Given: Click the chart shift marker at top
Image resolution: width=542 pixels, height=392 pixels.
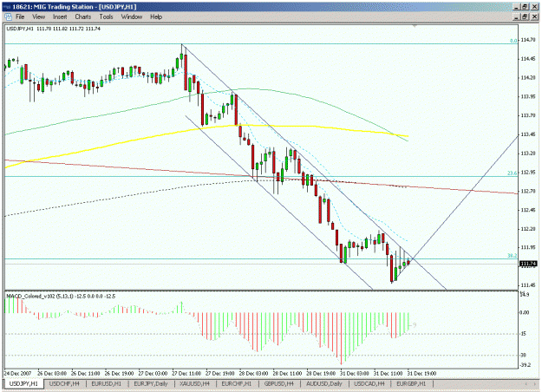Looking at the screenshot, I should pyautogui.click(x=415, y=26).
